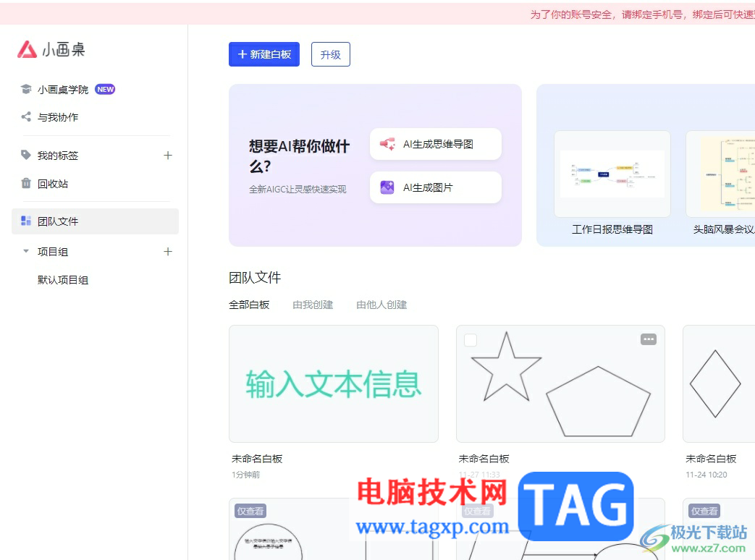Click the 新建白板 button
The width and height of the screenshot is (755, 560).
pos(264,54)
